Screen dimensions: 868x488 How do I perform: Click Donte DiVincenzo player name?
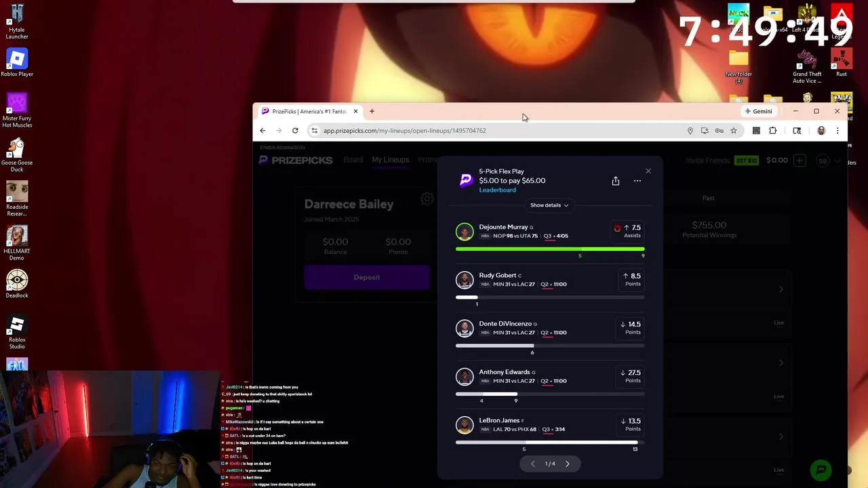tap(505, 323)
